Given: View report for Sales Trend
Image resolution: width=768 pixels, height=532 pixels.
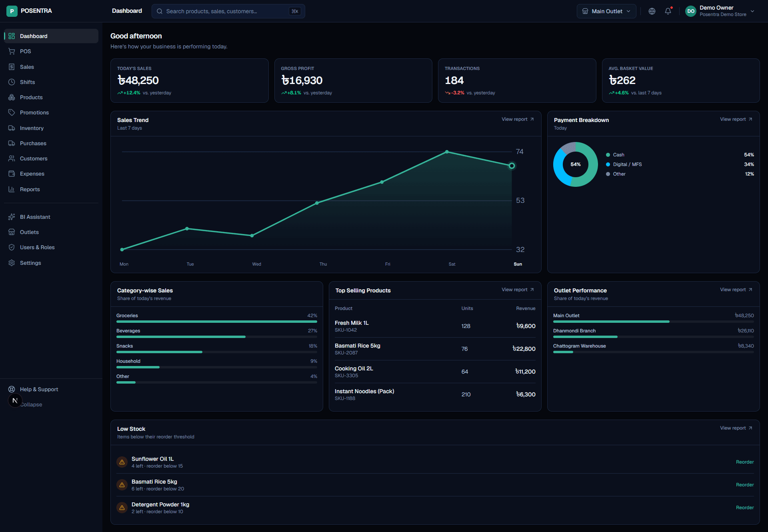Looking at the screenshot, I should click(518, 119).
